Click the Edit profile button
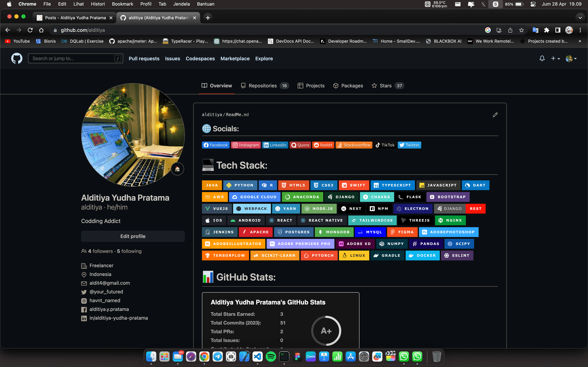 coord(133,236)
